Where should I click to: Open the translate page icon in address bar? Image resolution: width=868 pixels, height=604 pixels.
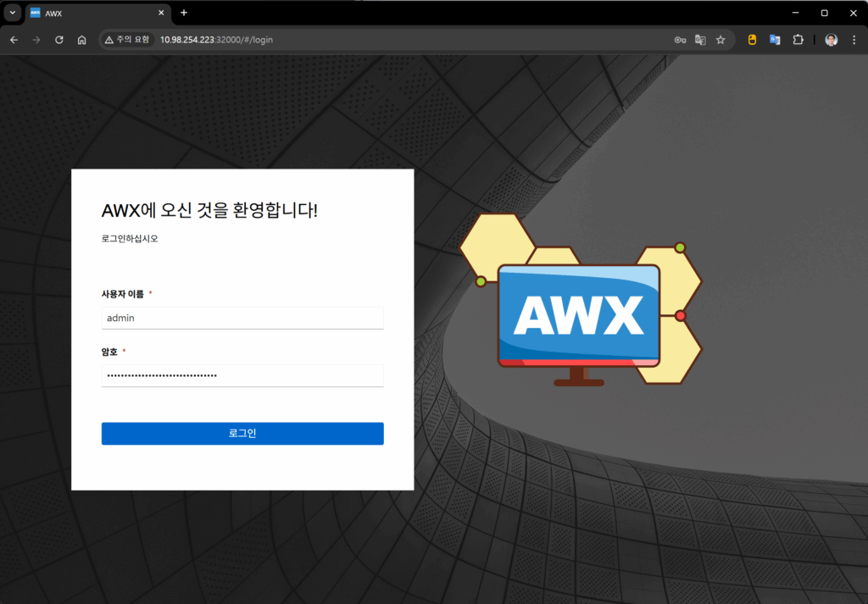(x=700, y=40)
